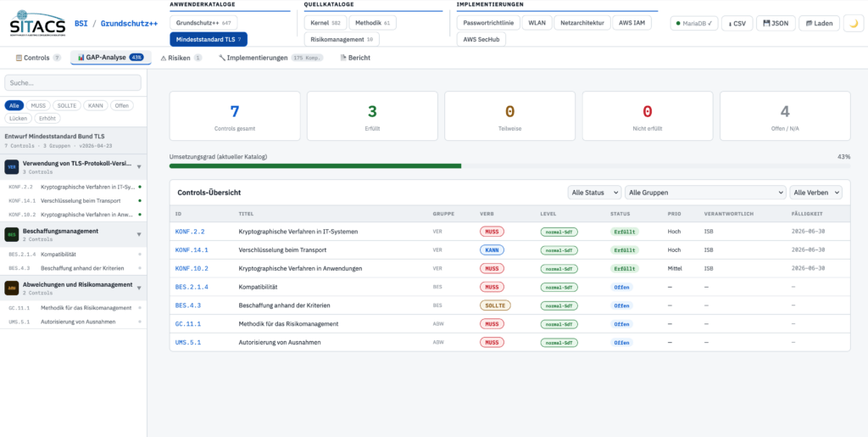Screen dimensions: 868x437
Task: Click the SITACS logo
Action: coord(37,23)
